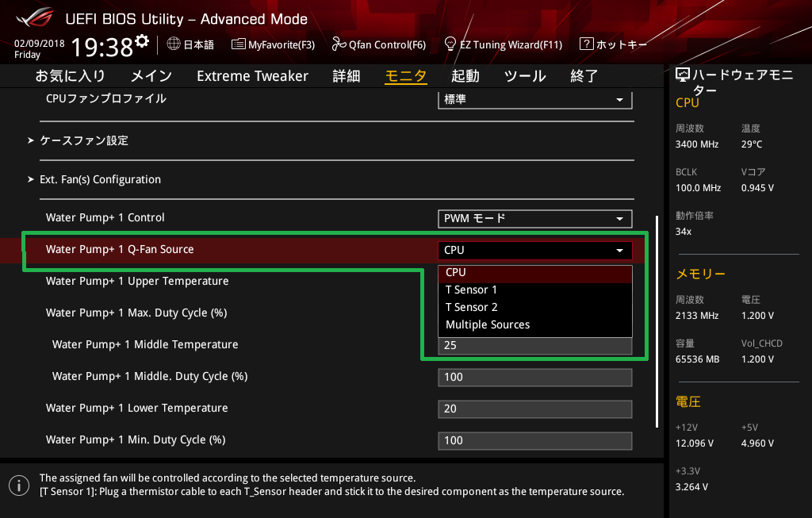Click the 02/09/2018 Friday date
Screen dimensions: 812x518
(x=40, y=48)
